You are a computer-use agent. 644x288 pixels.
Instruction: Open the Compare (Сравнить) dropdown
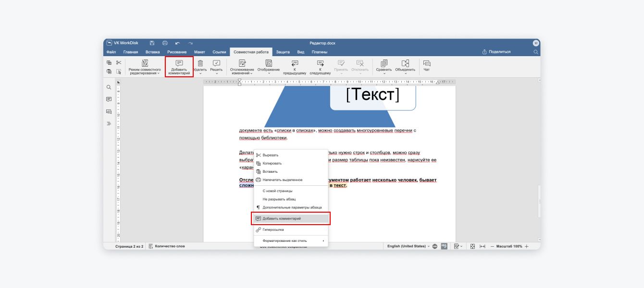[x=384, y=67]
